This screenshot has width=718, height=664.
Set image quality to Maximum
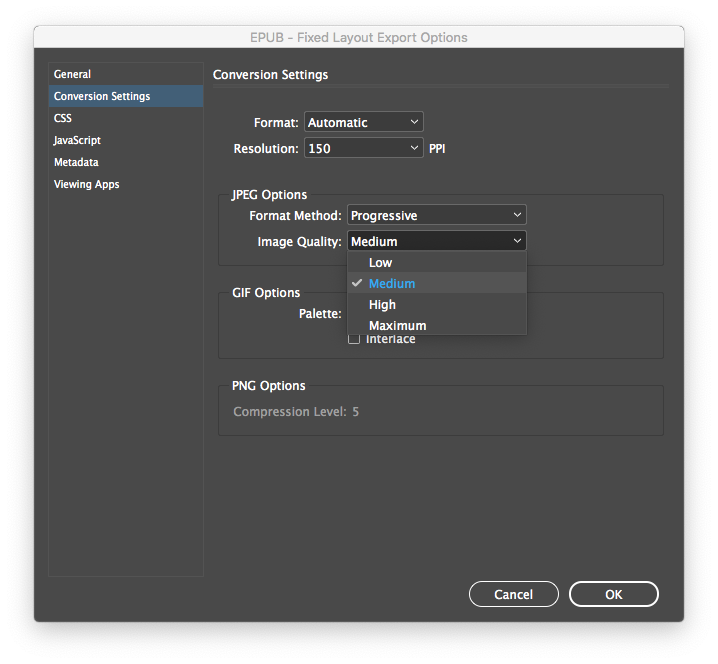coord(397,325)
